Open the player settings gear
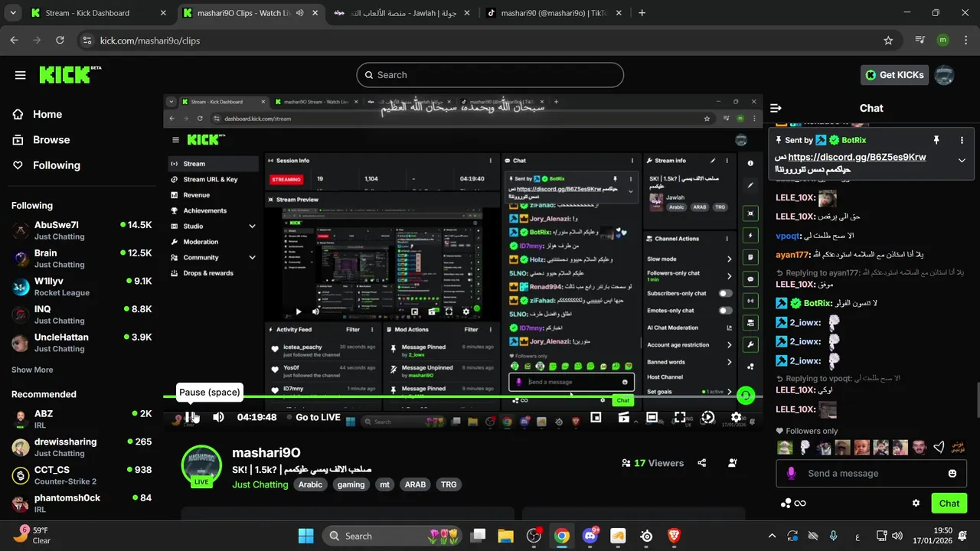 736,417
